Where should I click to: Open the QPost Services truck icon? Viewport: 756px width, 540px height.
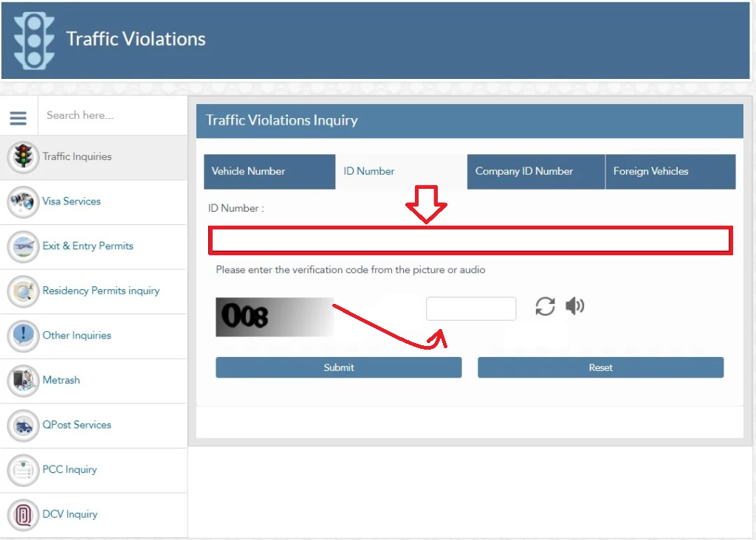23,426
